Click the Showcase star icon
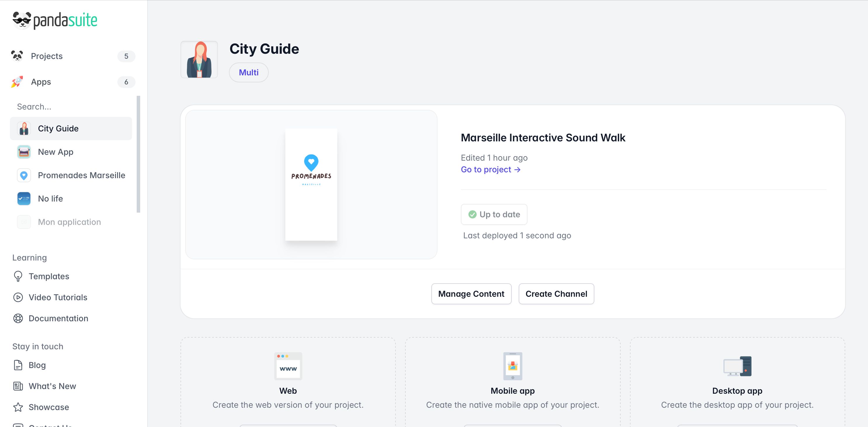Image resolution: width=868 pixels, height=427 pixels. 18,407
